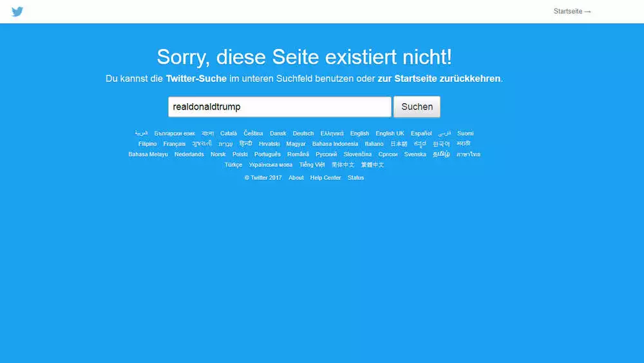Open the Status footer link

click(355, 177)
